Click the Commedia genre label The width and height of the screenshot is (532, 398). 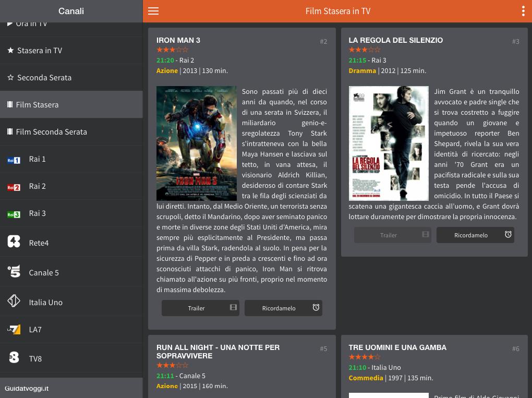(x=366, y=378)
